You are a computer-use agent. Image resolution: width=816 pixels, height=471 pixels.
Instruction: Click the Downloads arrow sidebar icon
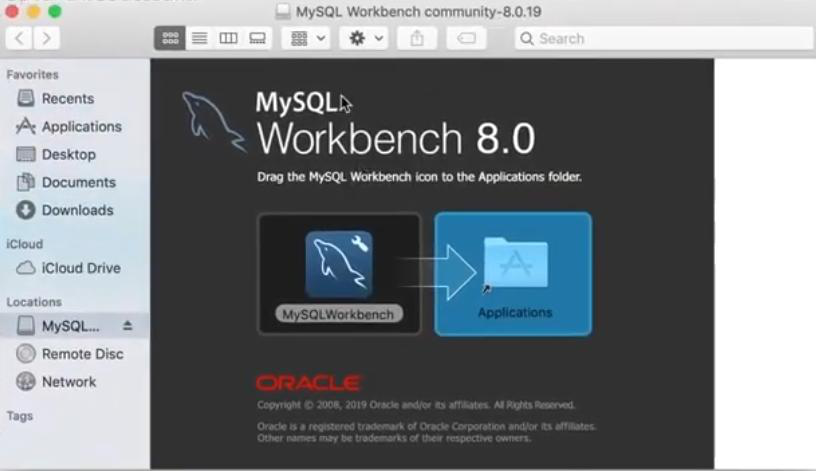pos(26,210)
